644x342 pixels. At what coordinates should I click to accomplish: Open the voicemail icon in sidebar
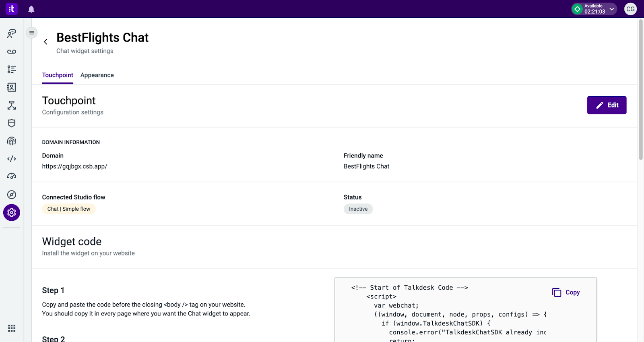12,52
